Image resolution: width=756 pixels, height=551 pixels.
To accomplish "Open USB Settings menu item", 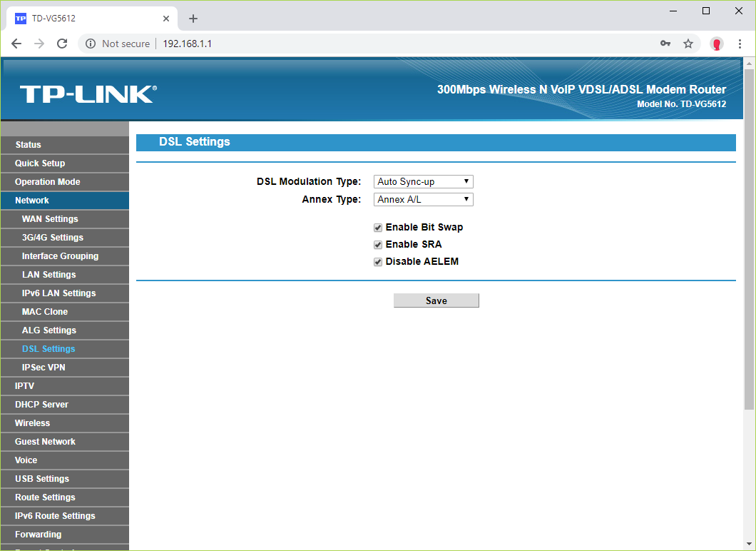I will click(x=65, y=479).
